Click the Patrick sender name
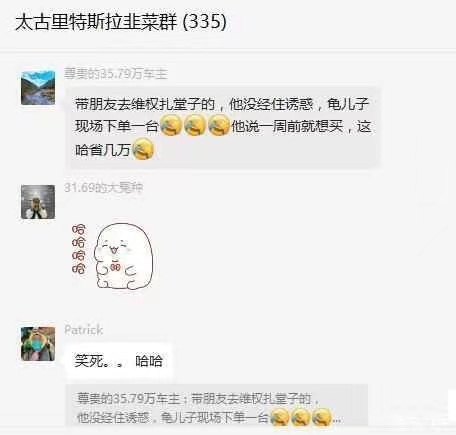 (83, 330)
